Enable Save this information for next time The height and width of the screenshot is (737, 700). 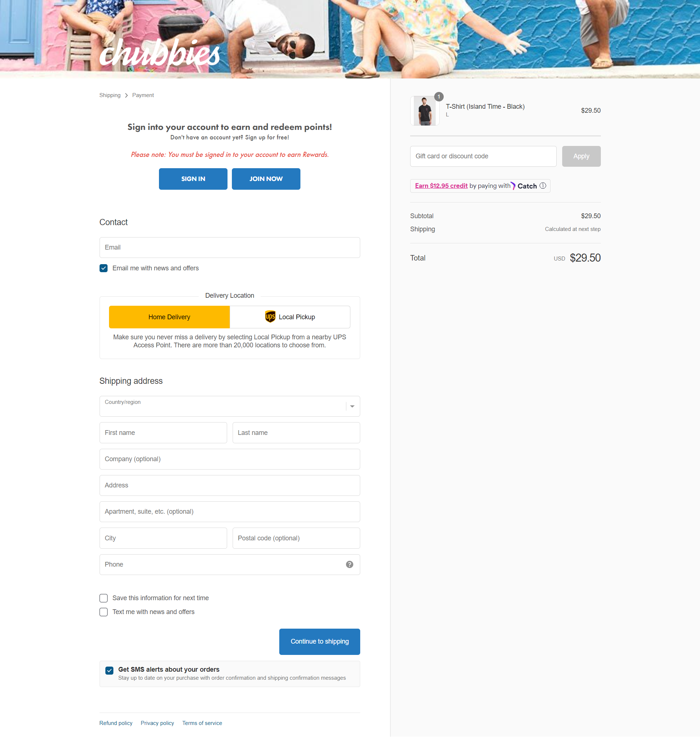coord(104,598)
